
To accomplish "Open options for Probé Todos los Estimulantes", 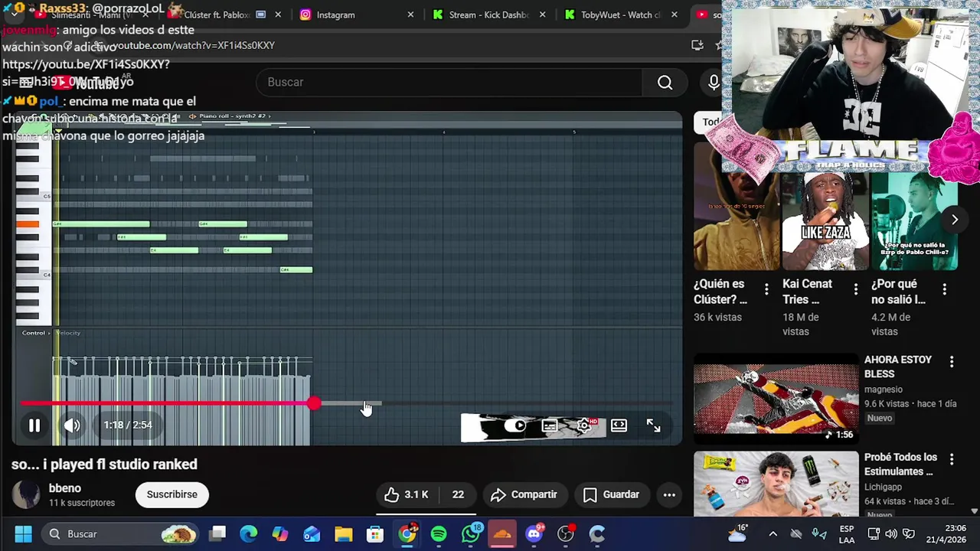I will click(952, 459).
